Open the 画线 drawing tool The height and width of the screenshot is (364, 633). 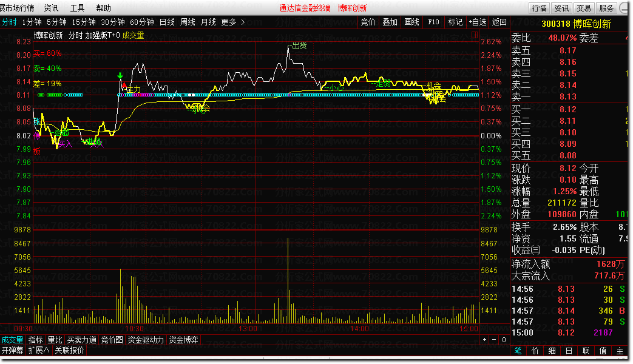pyautogui.click(x=411, y=22)
